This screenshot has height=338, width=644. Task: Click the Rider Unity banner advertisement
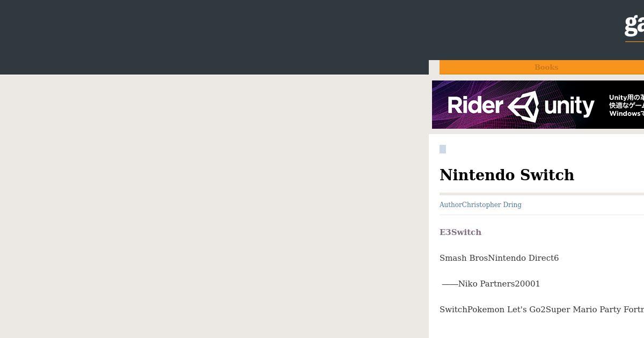coord(538,105)
